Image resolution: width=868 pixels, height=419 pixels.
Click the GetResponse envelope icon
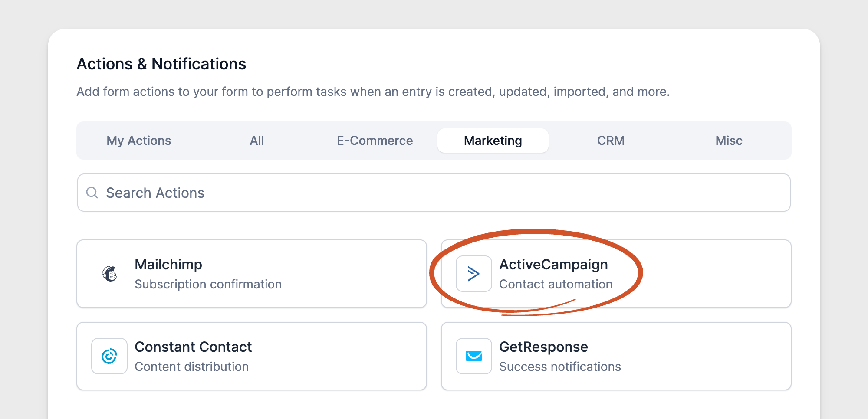coord(473,356)
